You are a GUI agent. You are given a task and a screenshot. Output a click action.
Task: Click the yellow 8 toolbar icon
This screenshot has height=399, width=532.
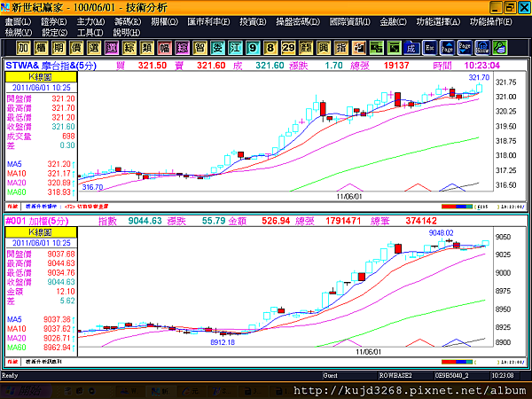(270, 48)
